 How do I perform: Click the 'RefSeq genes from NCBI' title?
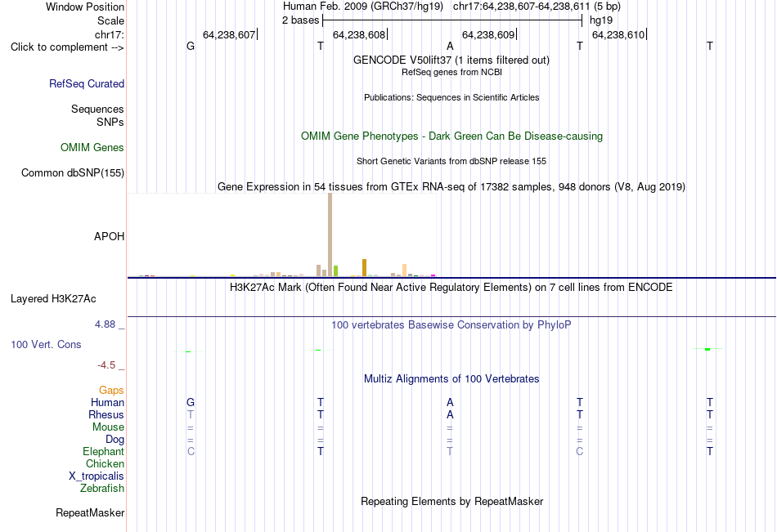coord(452,72)
